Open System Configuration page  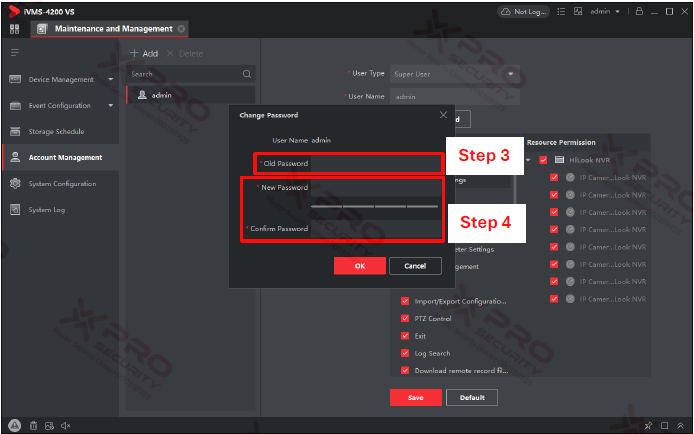61,184
